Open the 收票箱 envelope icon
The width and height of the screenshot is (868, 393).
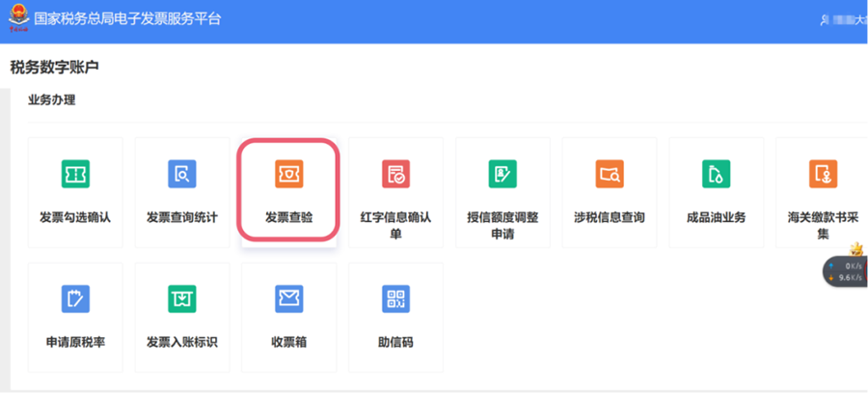click(x=288, y=299)
